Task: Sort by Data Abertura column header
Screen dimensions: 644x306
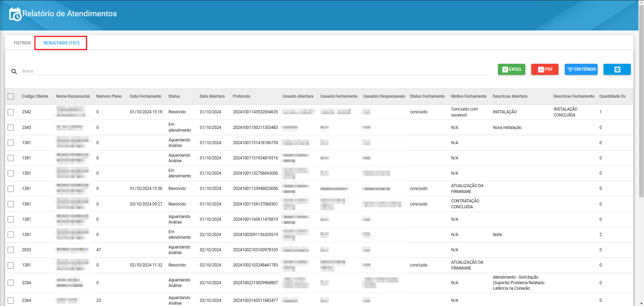Action: point(212,96)
